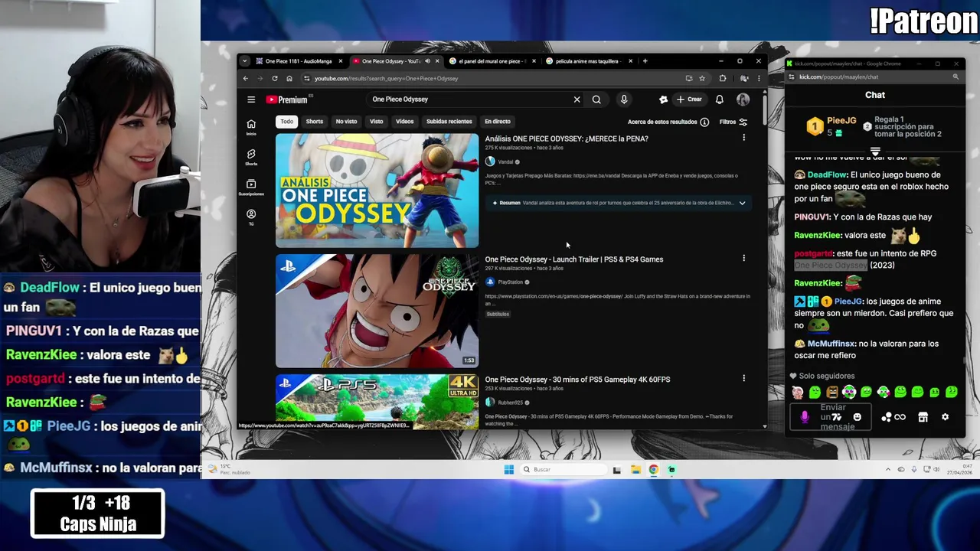
Task: Expand the Resumen summary chevron
Action: 742,203
